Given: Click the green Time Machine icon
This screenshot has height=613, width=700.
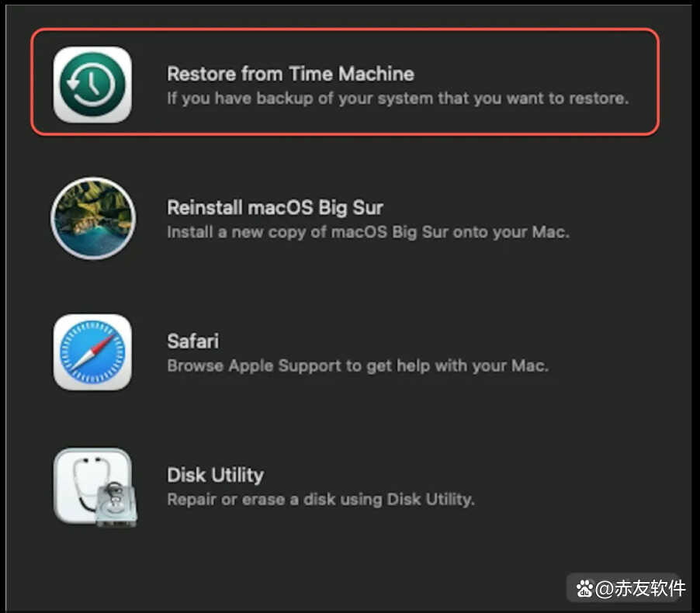Looking at the screenshot, I should (92, 85).
